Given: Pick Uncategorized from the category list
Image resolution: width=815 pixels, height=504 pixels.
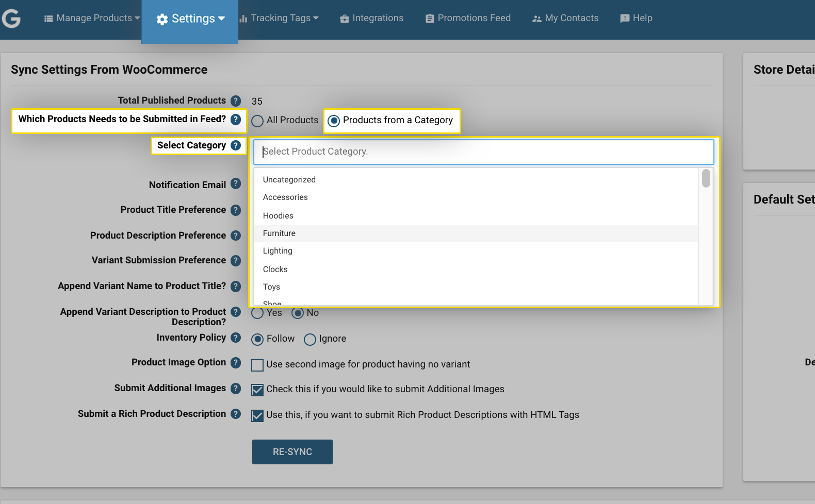Looking at the screenshot, I should (476, 179).
